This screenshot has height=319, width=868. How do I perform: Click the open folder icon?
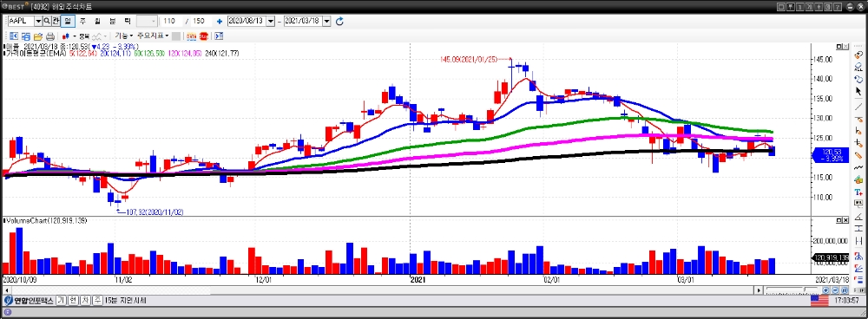(38, 36)
